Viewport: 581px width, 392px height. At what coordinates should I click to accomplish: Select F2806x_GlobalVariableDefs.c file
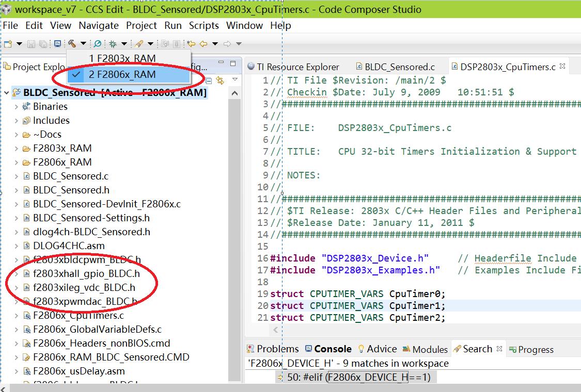point(98,330)
